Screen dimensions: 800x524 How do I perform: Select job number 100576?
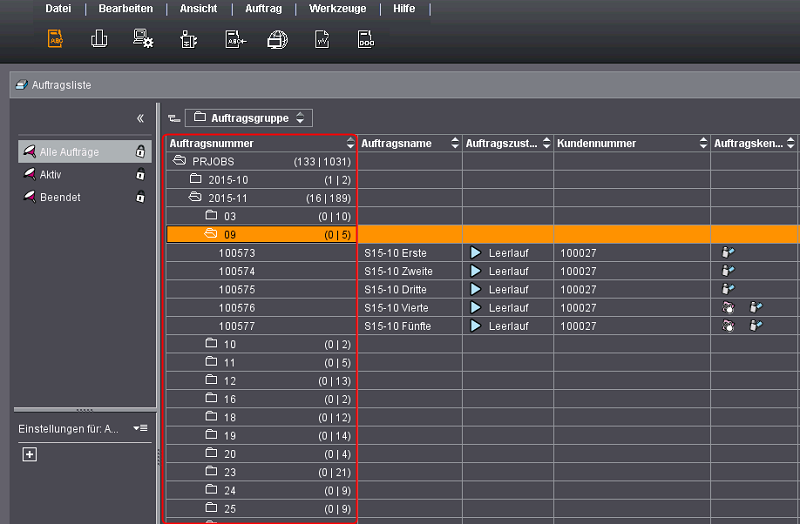pos(237,308)
